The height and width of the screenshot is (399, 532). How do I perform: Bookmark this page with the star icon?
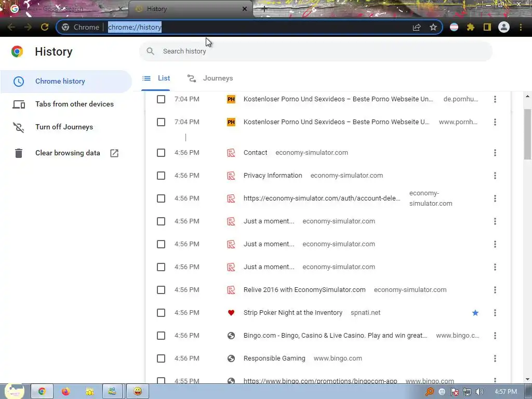click(x=433, y=27)
